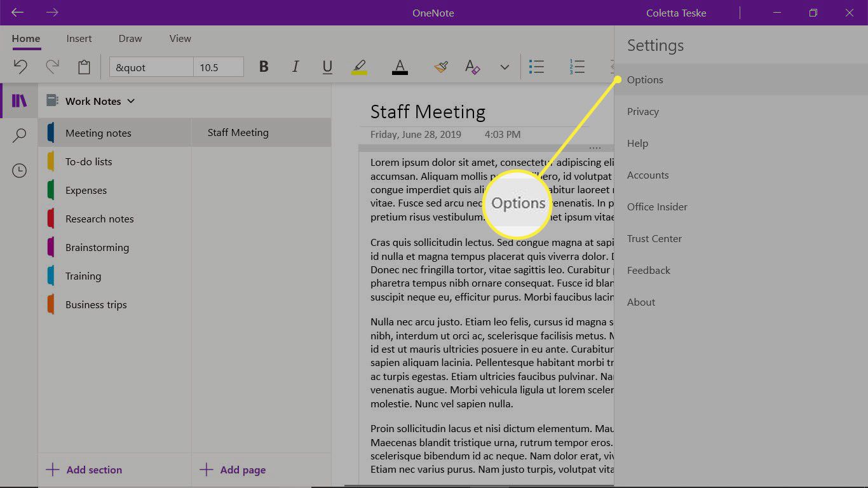The width and height of the screenshot is (868, 488).
Task: Insert a bulleted list
Action: coord(537,67)
